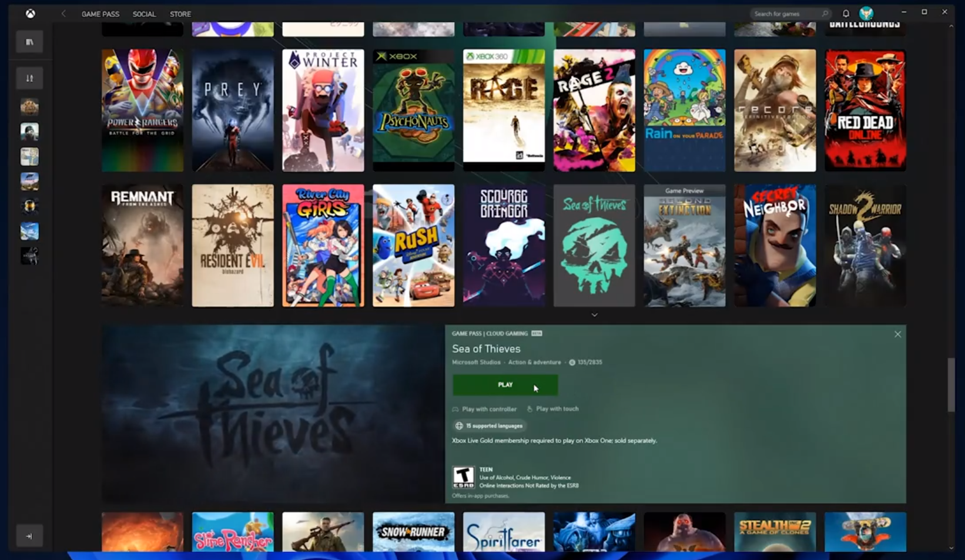Image resolution: width=965 pixels, height=560 pixels.
Task: Click the green PLAY button
Action: point(505,385)
